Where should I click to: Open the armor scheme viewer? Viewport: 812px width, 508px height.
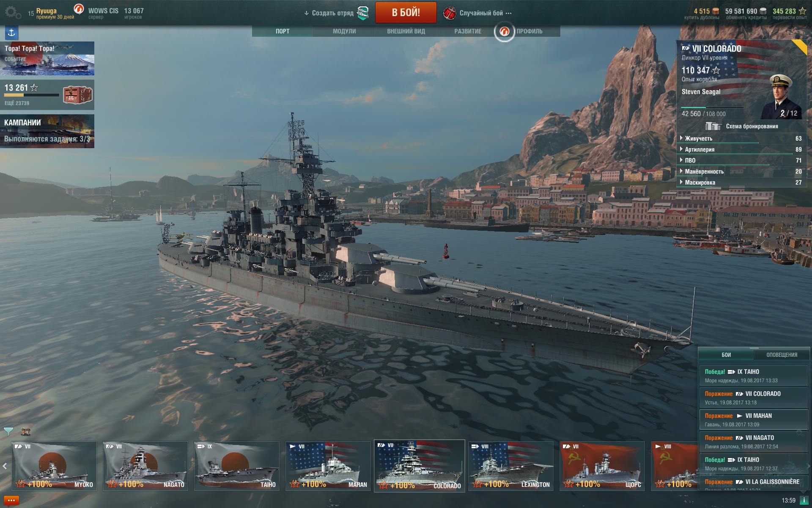[742, 126]
